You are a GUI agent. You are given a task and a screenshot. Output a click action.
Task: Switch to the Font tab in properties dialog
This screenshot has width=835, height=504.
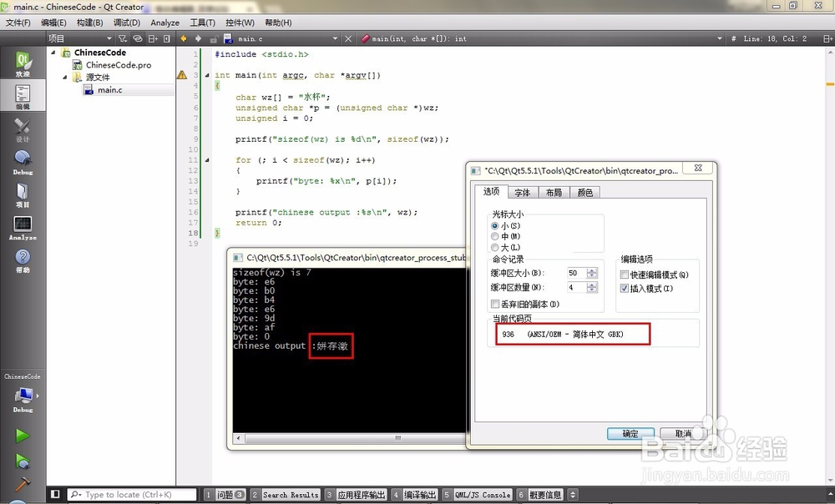pos(523,193)
